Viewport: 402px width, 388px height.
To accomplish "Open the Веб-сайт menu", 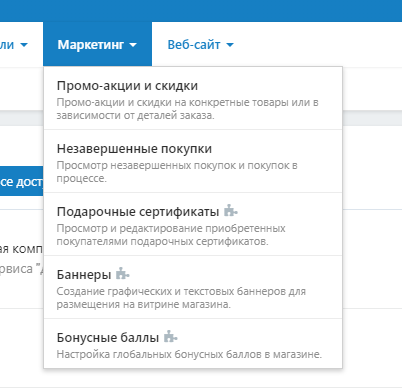I will pos(200,44).
